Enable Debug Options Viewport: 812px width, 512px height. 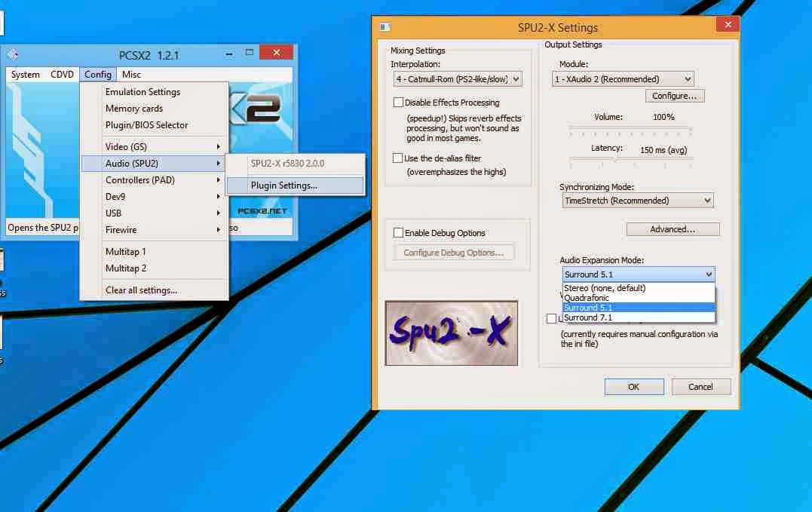coord(397,232)
